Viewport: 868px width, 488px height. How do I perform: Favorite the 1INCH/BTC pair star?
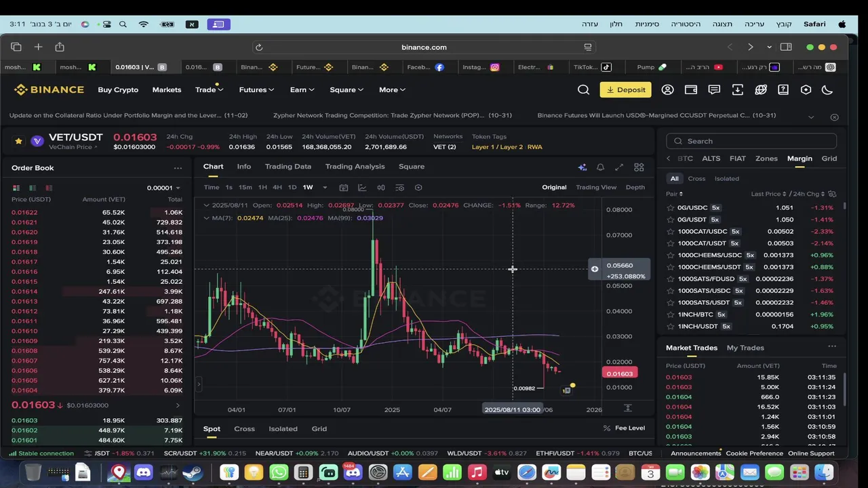pyautogui.click(x=671, y=314)
